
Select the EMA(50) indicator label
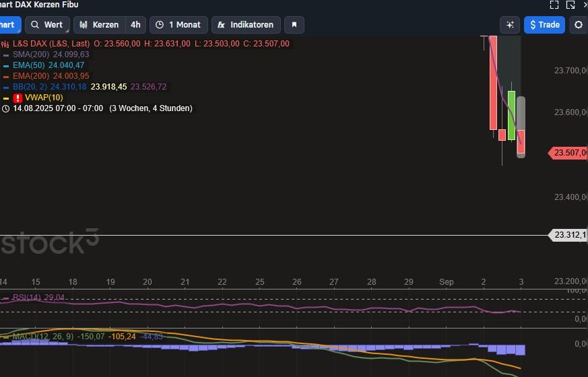coord(28,65)
